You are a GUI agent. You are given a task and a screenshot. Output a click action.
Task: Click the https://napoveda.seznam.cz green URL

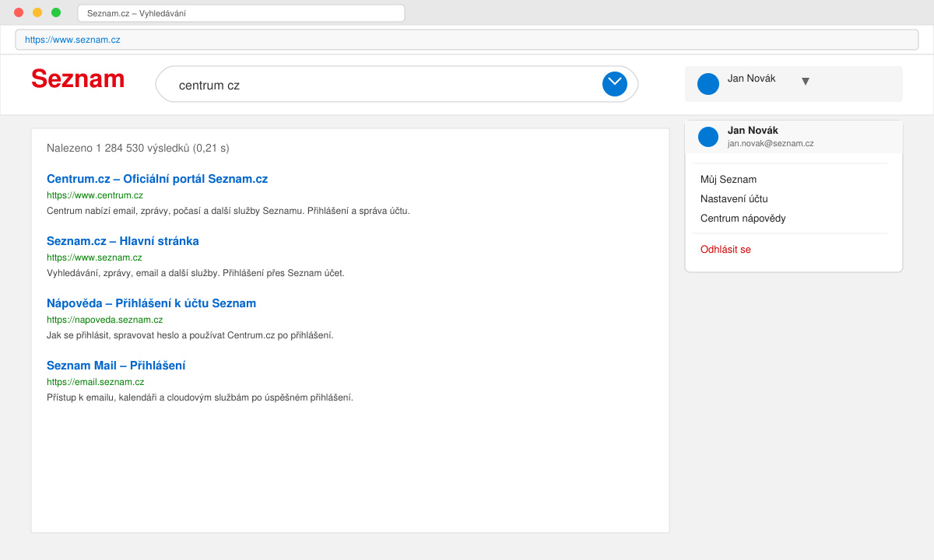104,320
